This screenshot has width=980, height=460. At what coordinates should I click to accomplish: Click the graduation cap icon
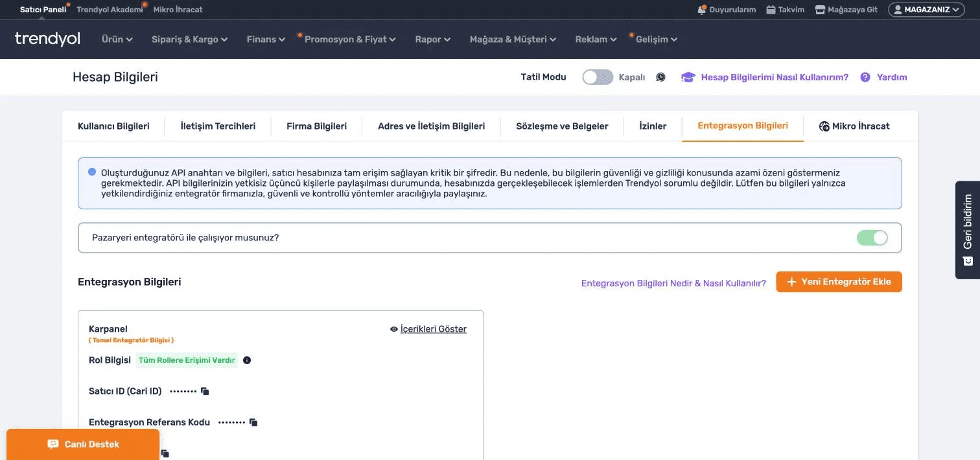coord(688,77)
